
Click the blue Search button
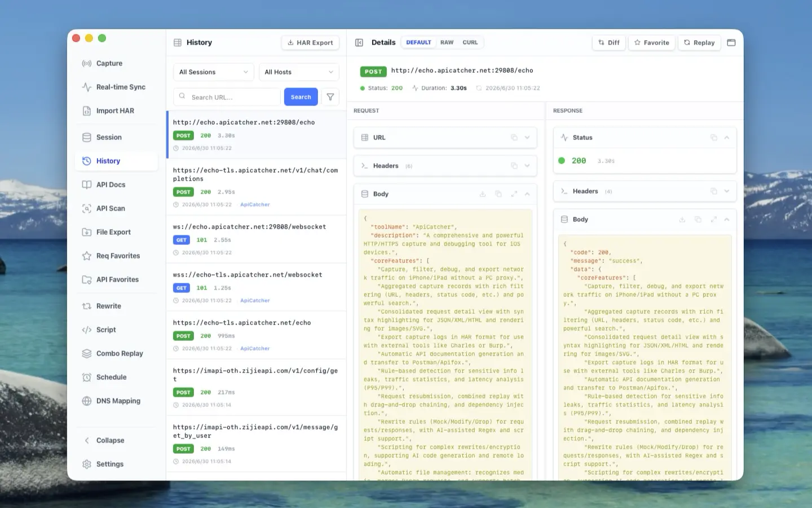(301, 97)
